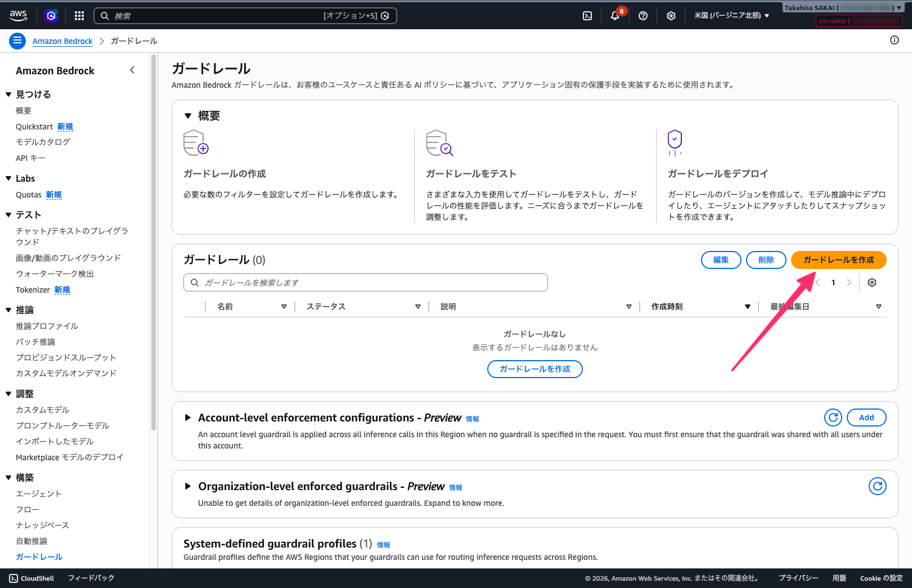Launch CloudShell from the top bar icon
Viewport: 912px width, 588px height.
point(587,16)
